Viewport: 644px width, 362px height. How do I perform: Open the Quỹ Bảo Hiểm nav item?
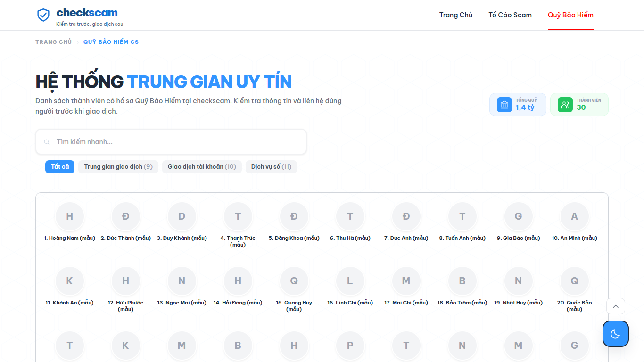coord(570,15)
